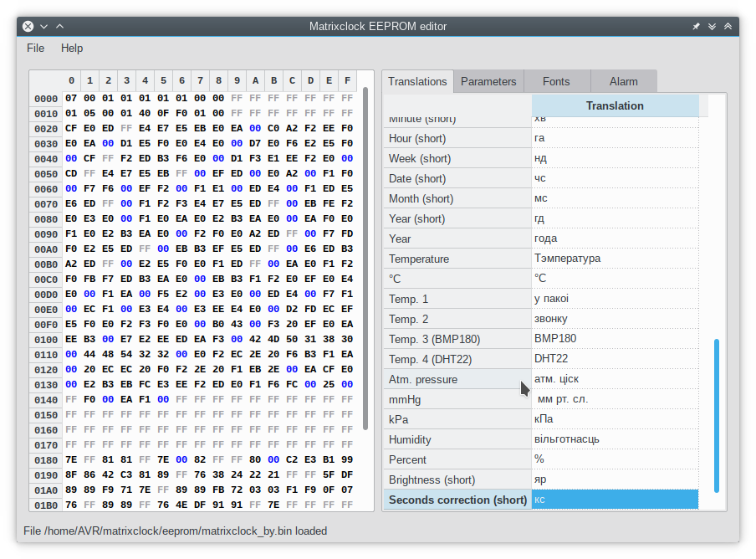The height and width of the screenshot is (559, 756).
Task: Click hex column header F
Action: [347, 80]
